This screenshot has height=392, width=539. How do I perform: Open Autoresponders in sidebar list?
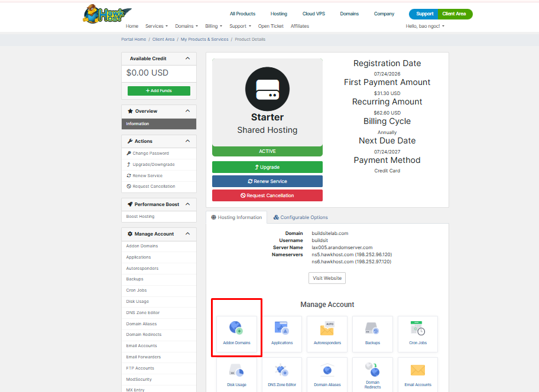point(159,269)
